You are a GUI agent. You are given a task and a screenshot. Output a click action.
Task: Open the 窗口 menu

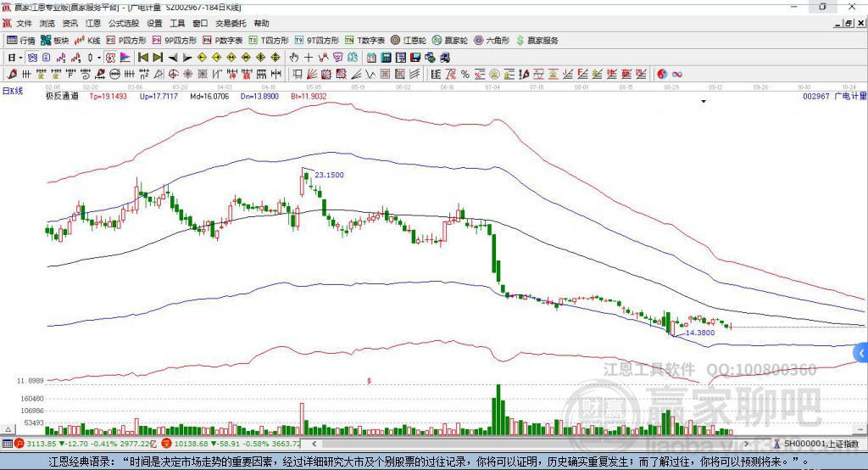pos(200,23)
